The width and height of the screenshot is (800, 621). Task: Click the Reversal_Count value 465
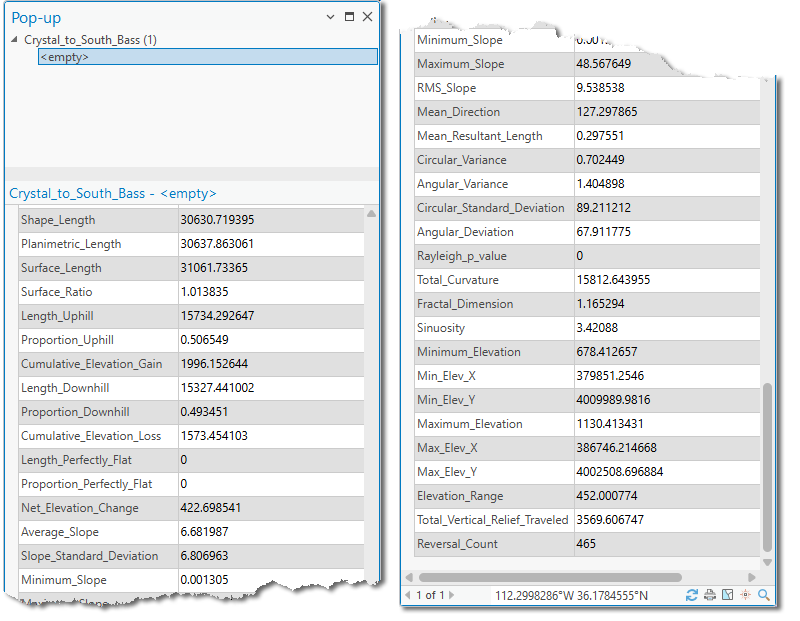586,543
